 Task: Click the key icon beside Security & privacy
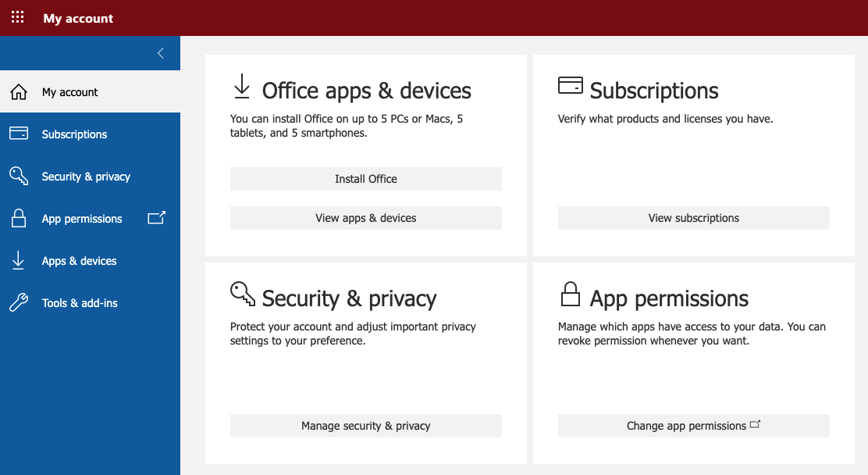(x=19, y=176)
